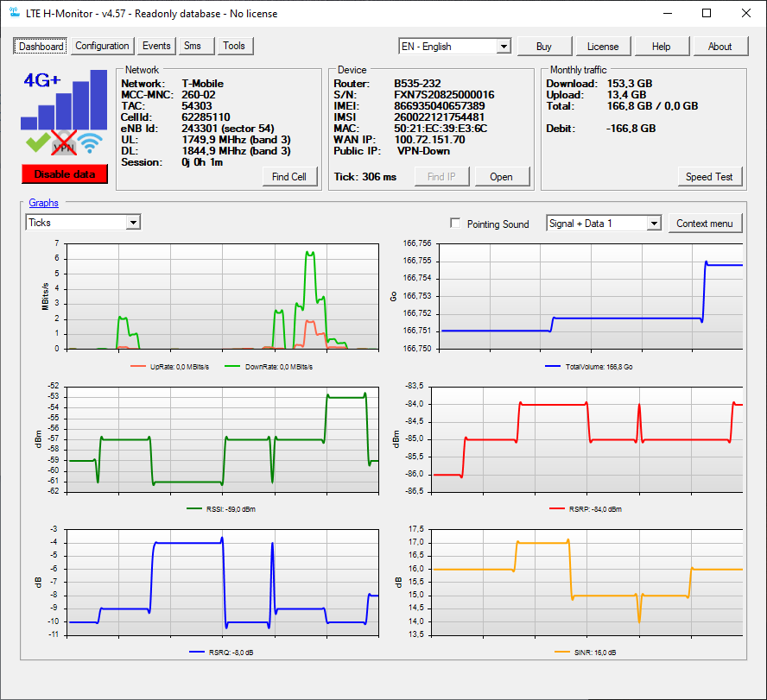Click the RSSI: -59,0 dBm legend label

click(231, 509)
